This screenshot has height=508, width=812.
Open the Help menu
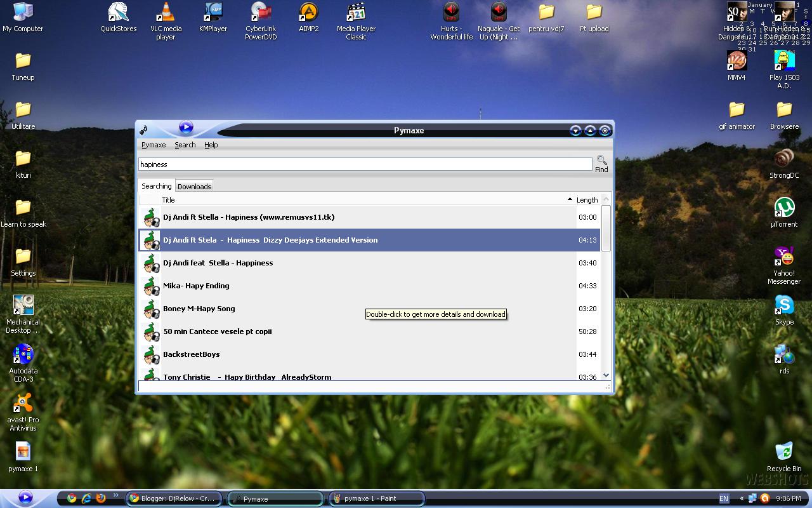tap(211, 145)
